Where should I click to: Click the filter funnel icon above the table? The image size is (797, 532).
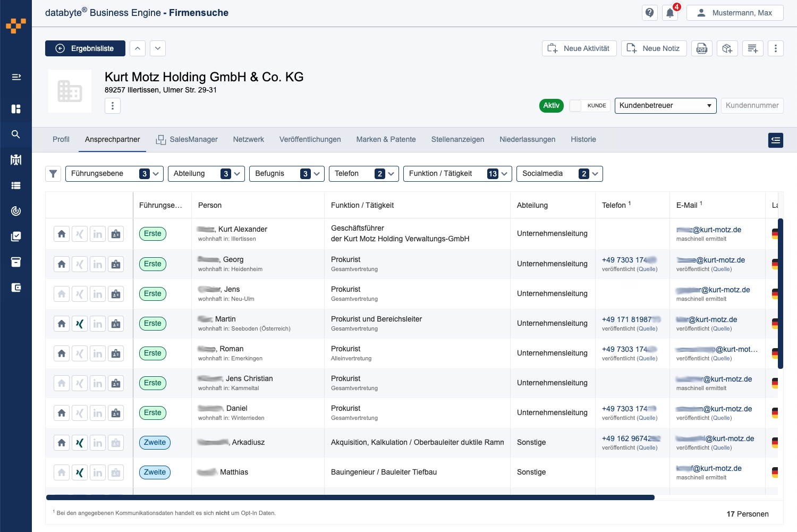(53, 173)
